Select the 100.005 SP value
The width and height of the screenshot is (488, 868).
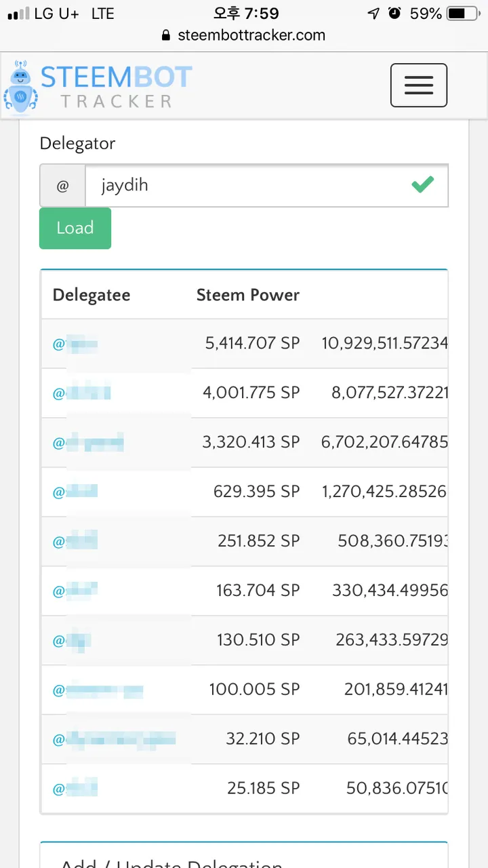pos(254,690)
